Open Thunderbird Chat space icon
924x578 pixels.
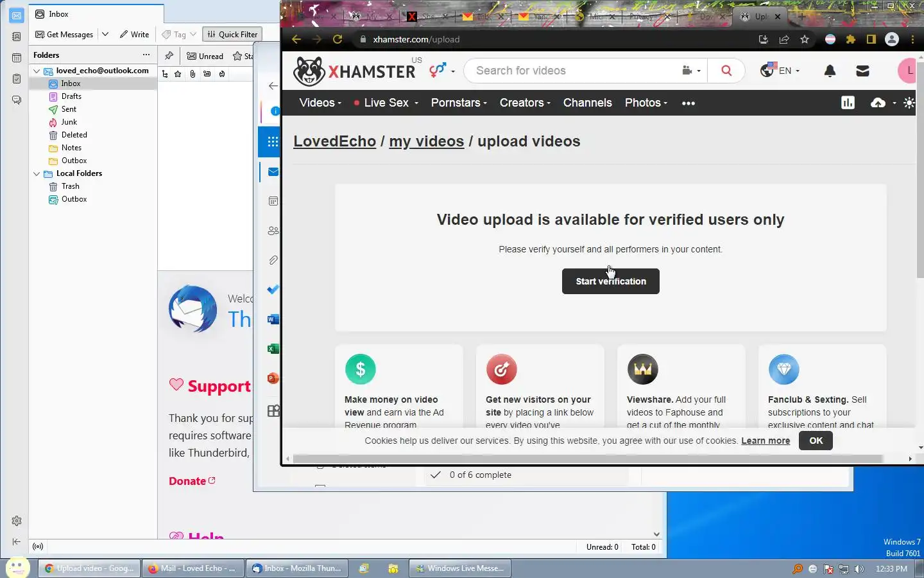[x=17, y=100]
